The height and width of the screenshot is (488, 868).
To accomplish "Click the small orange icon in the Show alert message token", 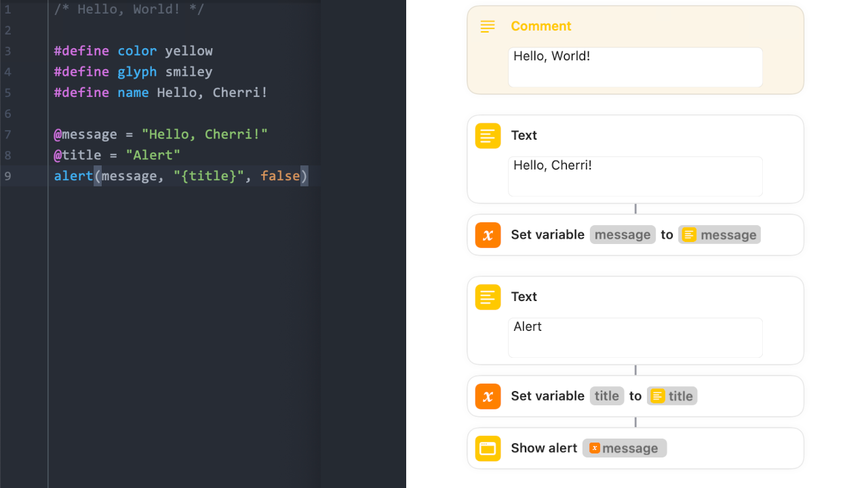I will 595,448.
